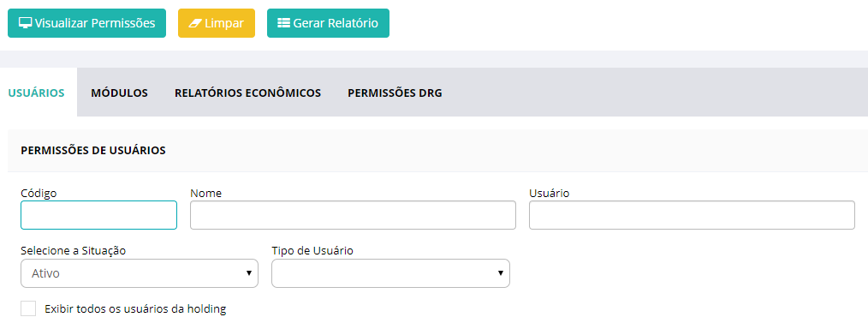The height and width of the screenshot is (335, 868).
Task: Click the 'Exibir todos os usuários da holding' label
Action: 135,309
